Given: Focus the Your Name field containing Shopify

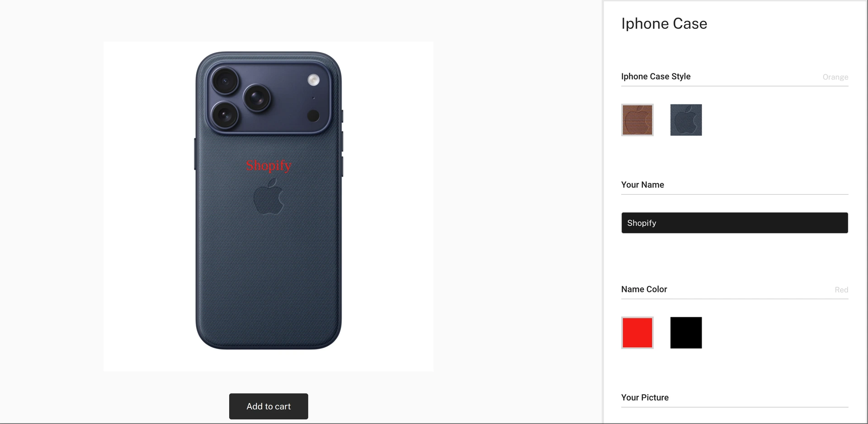Looking at the screenshot, I should pyautogui.click(x=735, y=223).
